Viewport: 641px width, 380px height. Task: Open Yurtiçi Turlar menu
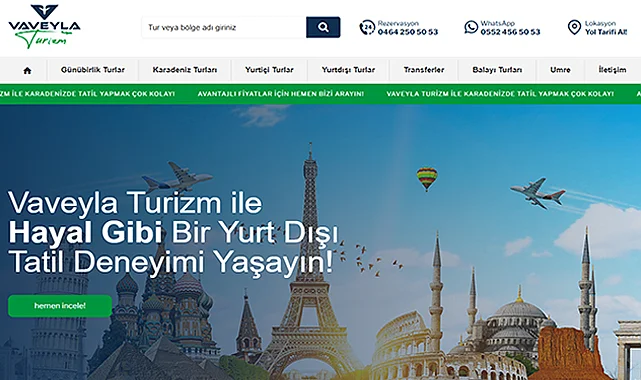(269, 70)
